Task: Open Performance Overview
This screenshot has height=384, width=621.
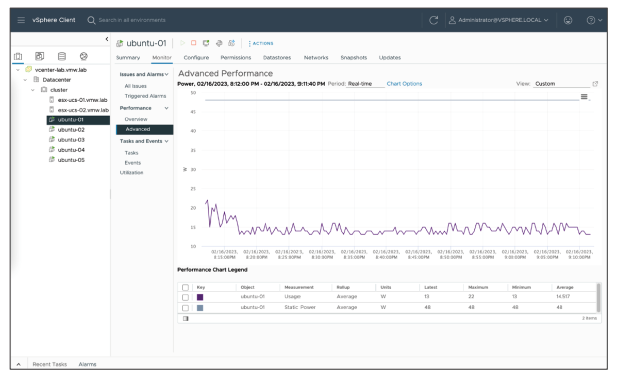Action: pyautogui.click(x=136, y=119)
